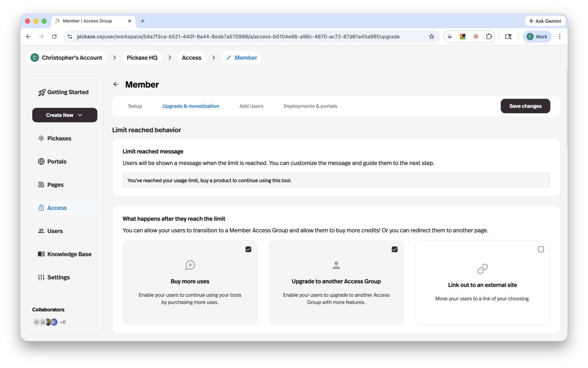Open Deployments & portals tab
This screenshot has width=588, height=368.
310,106
